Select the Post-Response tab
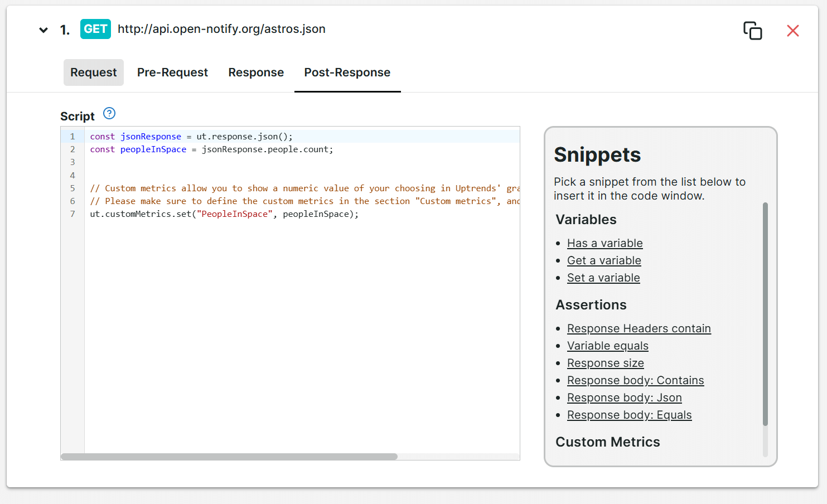The width and height of the screenshot is (827, 504). [x=347, y=72]
